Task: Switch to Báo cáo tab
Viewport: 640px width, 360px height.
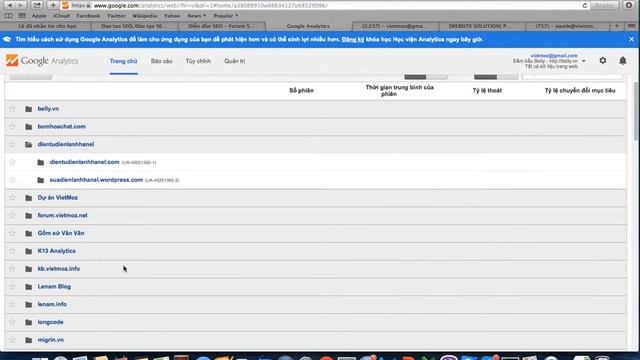Action: (162, 61)
